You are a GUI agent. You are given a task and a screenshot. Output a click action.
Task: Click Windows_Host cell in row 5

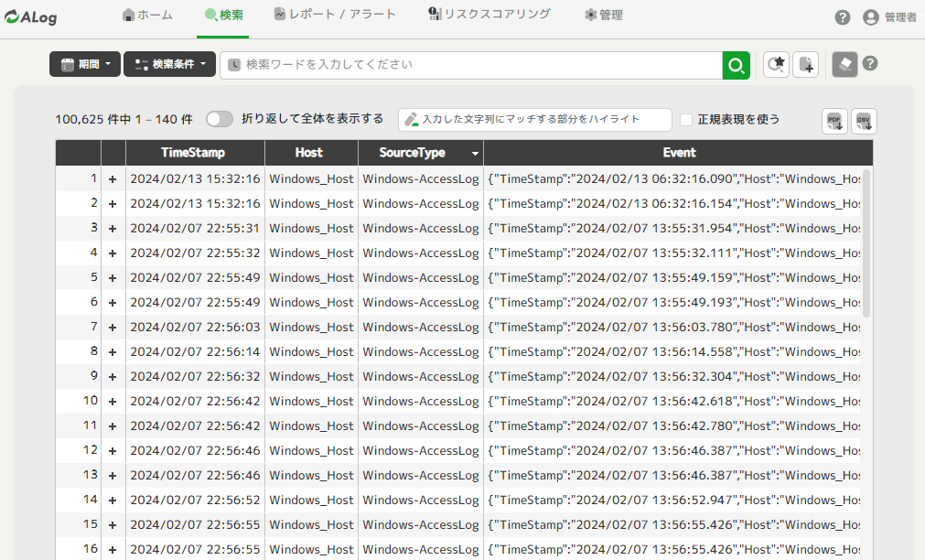(x=311, y=278)
